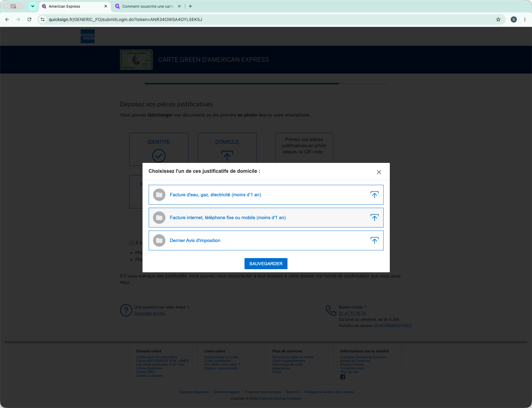Upload icon for Dernier Avis d'imposition
This screenshot has height=408, width=532.
[374, 240]
